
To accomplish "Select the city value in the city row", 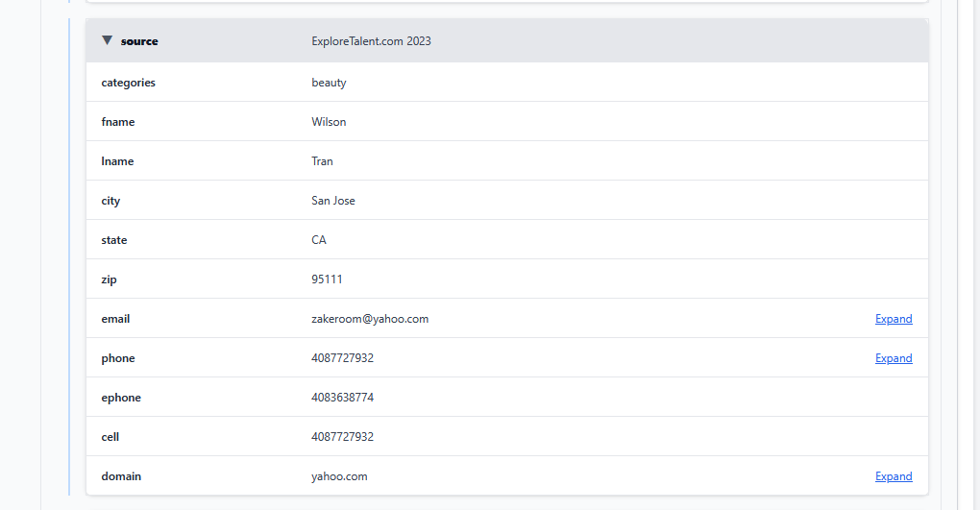I will pyautogui.click(x=333, y=201).
